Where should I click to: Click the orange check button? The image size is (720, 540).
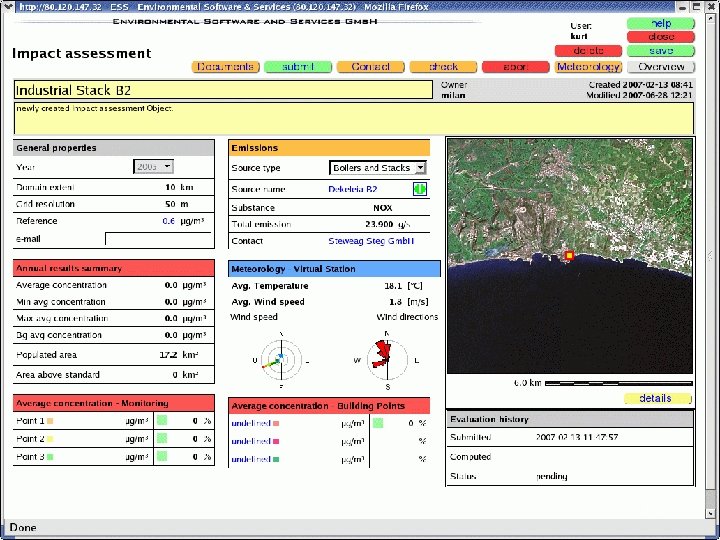click(443, 67)
